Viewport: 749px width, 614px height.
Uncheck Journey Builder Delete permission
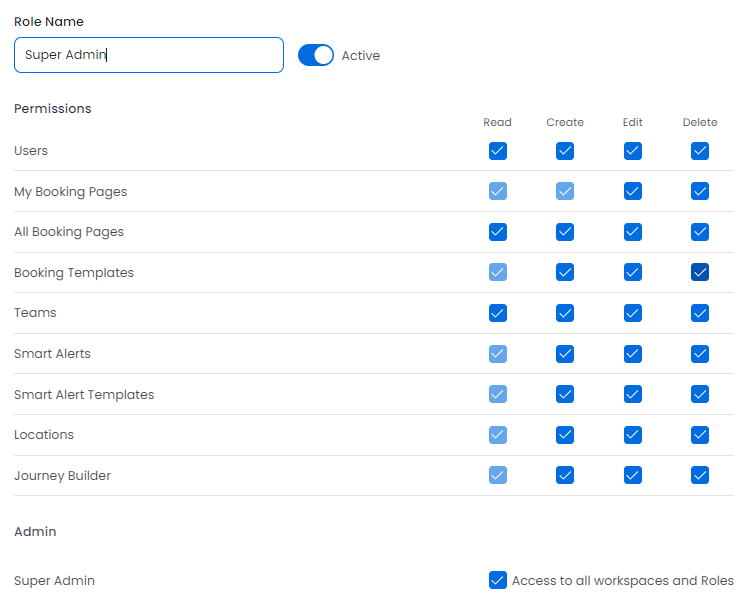[x=700, y=475]
